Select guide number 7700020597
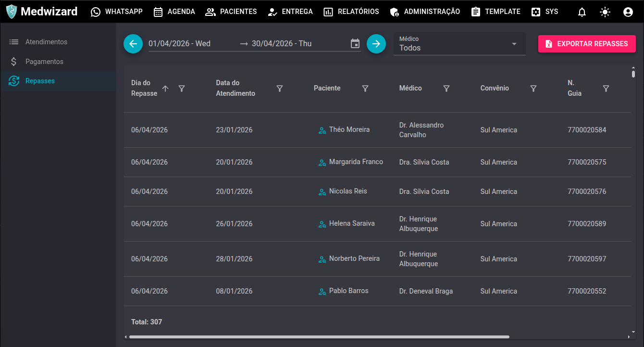Viewport: 644px width, 347px height. pyautogui.click(x=587, y=259)
